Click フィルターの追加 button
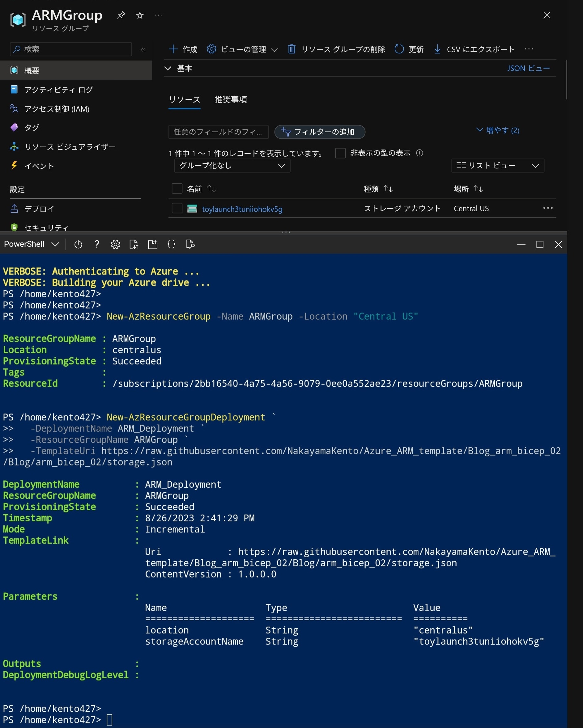This screenshot has height=728, width=583. (x=320, y=132)
